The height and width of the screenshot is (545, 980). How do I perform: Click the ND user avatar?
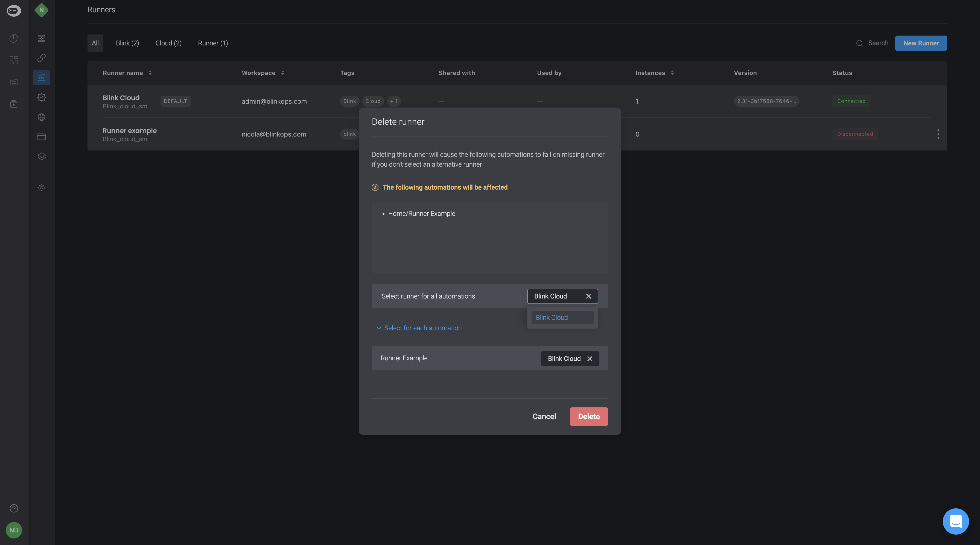pos(14,530)
